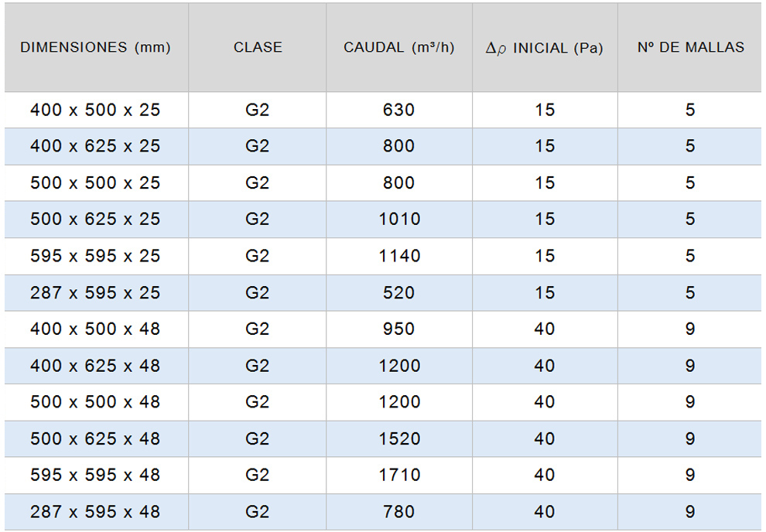The height and width of the screenshot is (532, 766).
Task: Click the 400 x 625 x 25 dimension cell
Action: point(95,146)
